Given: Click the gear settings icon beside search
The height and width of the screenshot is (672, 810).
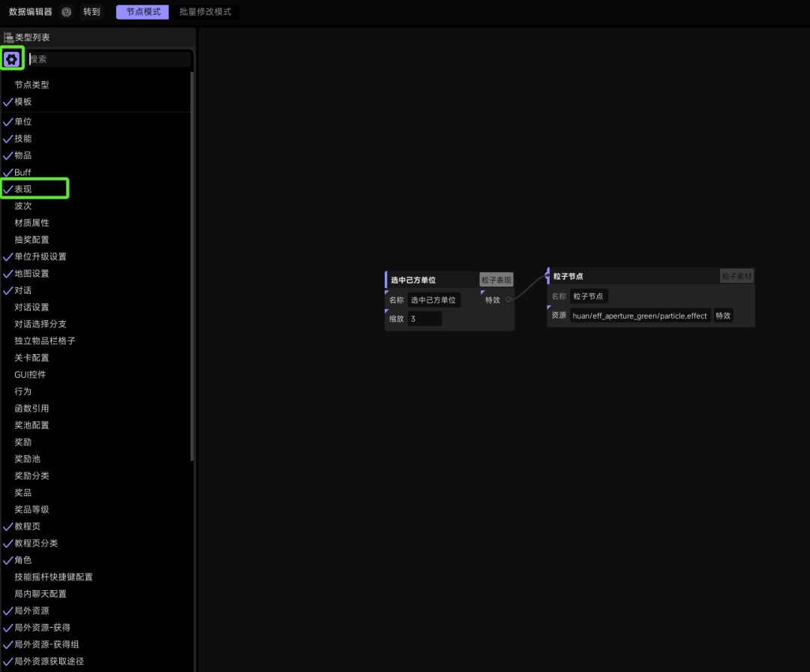Looking at the screenshot, I should click(11, 59).
